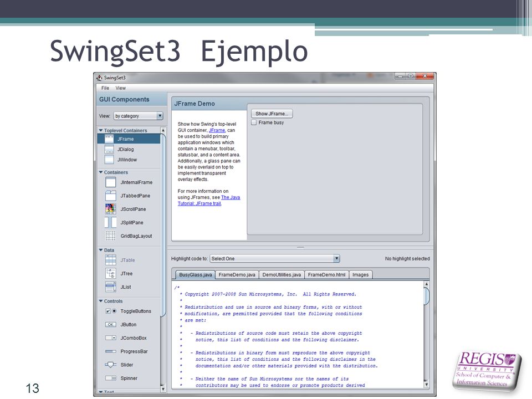Image resolution: width=532 pixels, height=399 pixels.
Task: Click the Slider icon
Action: point(111,365)
